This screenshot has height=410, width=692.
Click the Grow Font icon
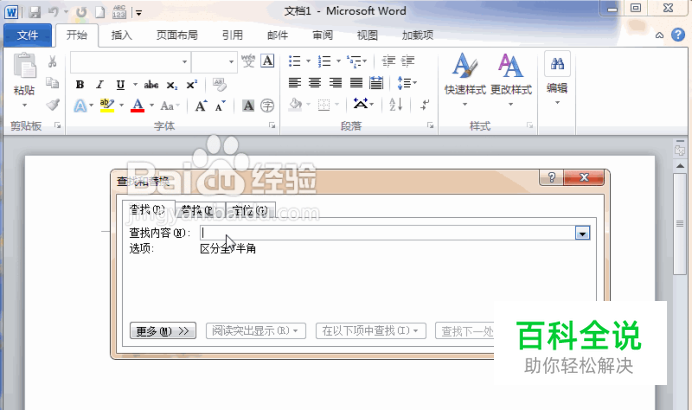coord(201,105)
